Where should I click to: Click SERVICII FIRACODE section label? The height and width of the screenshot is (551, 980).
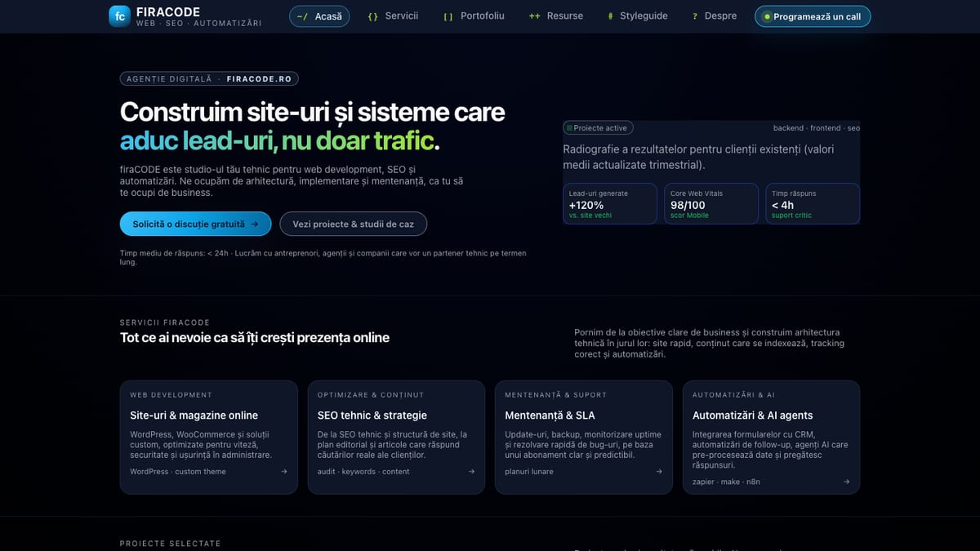(165, 322)
